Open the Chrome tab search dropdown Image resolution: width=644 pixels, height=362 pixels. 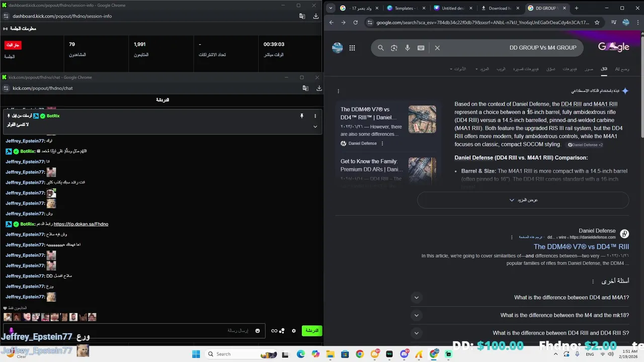(x=331, y=8)
